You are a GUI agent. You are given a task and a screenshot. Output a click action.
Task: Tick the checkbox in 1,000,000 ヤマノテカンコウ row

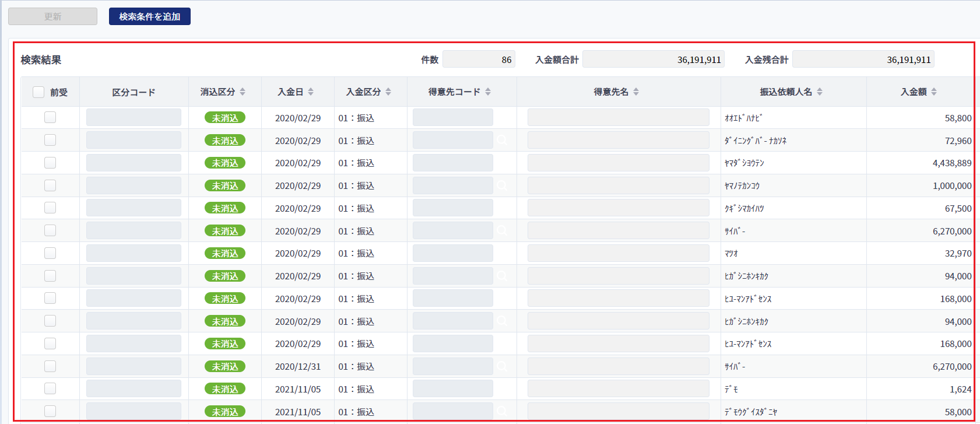pyautogui.click(x=50, y=185)
